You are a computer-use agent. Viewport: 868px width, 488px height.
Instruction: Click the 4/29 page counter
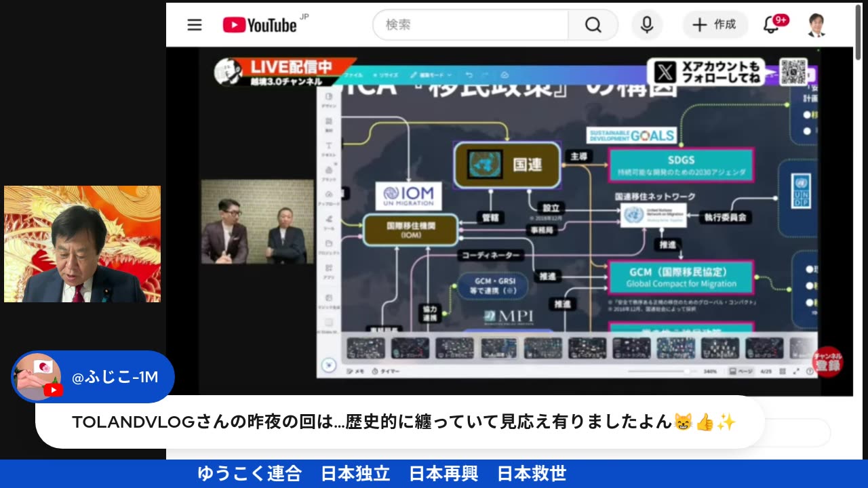pos(766,371)
